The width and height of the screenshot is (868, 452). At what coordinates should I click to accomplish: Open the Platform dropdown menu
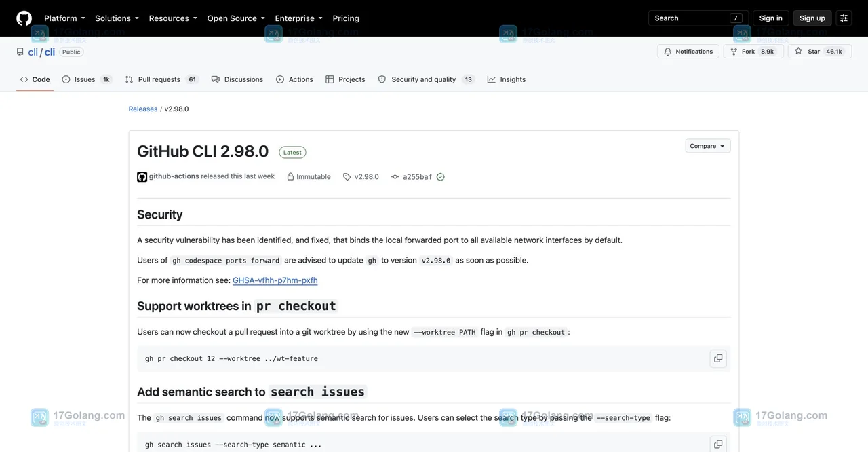click(64, 18)
